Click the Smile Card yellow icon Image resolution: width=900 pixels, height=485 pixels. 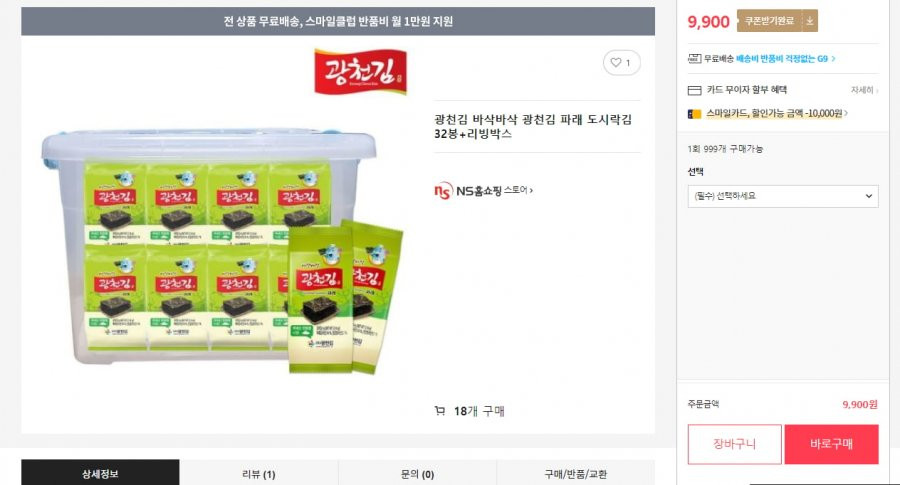click(694, 114)
